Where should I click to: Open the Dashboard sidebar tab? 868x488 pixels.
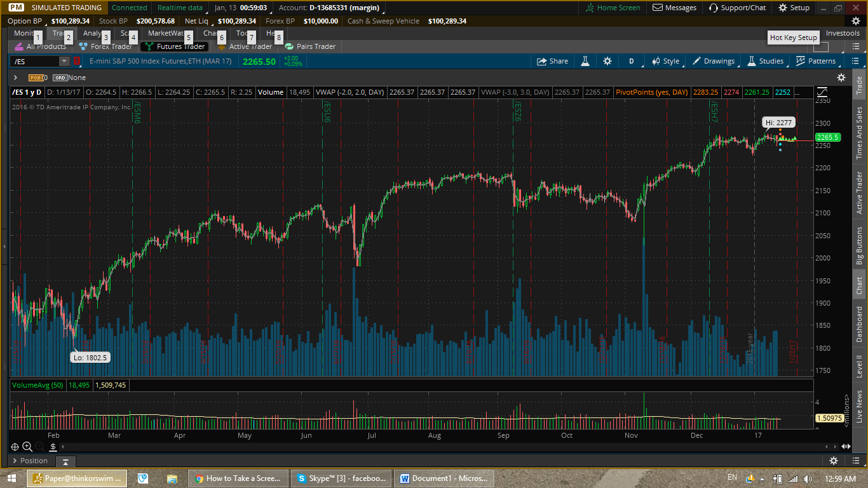860,324
